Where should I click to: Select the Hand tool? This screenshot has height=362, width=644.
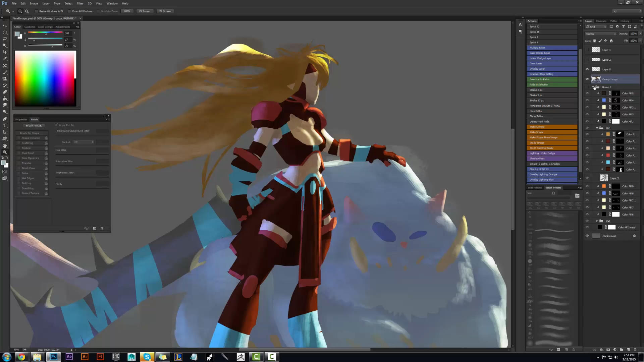coord(5,146)
